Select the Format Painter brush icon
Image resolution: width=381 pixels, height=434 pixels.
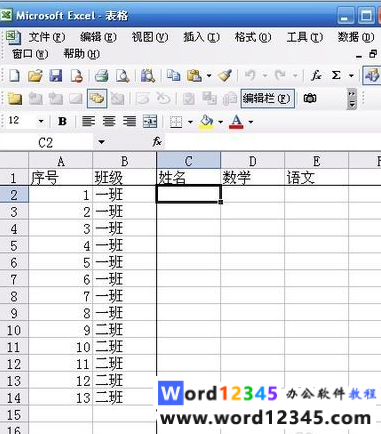[225, 76]
